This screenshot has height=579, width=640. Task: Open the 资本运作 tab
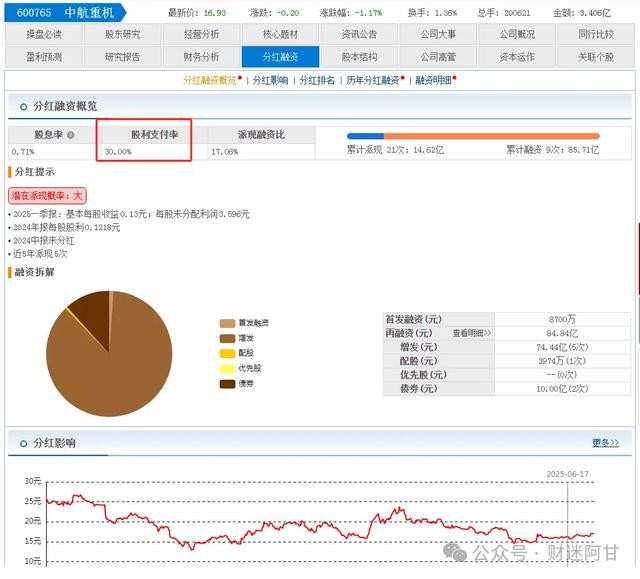point(517,57)
